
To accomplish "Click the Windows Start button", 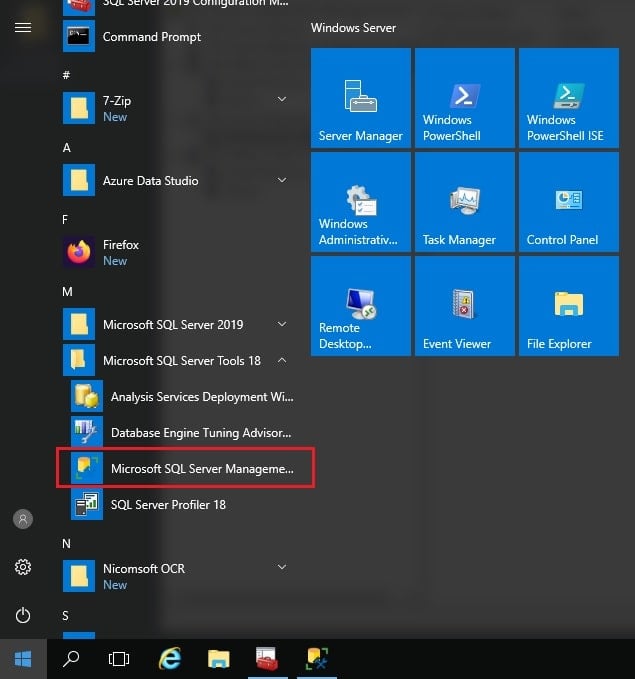I will [23, 659].
